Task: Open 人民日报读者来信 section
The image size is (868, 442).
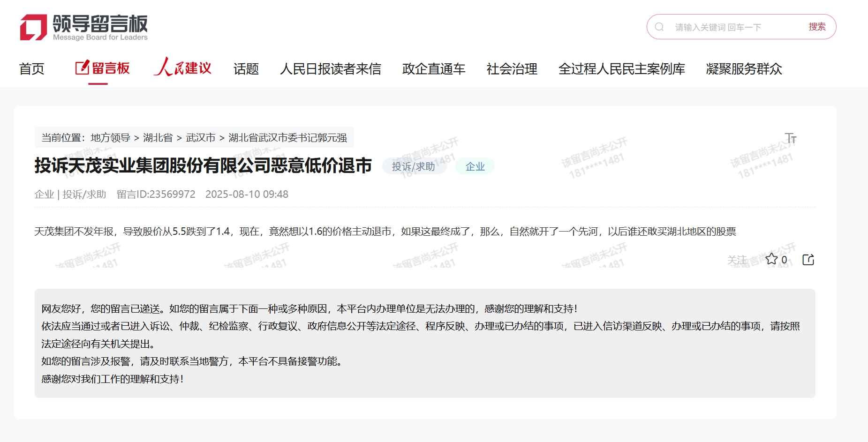Action: coord(331,69)
